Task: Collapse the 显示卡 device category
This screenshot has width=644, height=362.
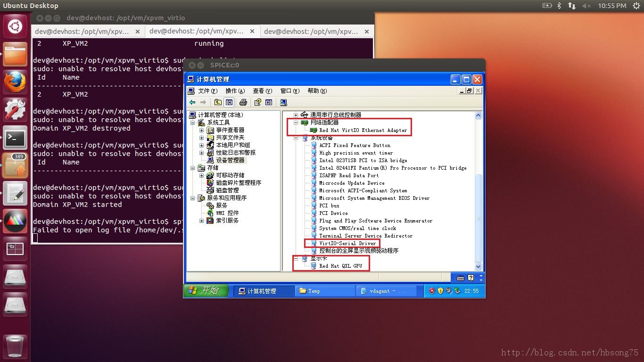Action: click(296, 258)
